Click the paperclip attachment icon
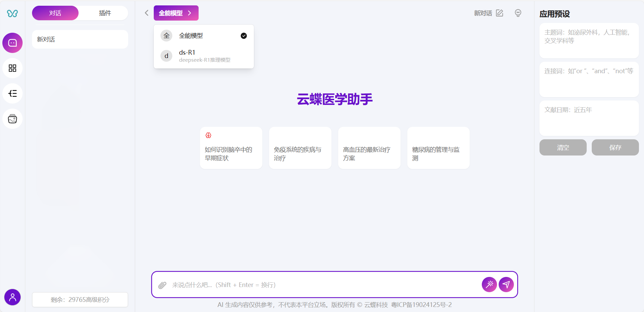Viewport: 644px width, 312px height. pyautogui.click(x=162, y=285)
